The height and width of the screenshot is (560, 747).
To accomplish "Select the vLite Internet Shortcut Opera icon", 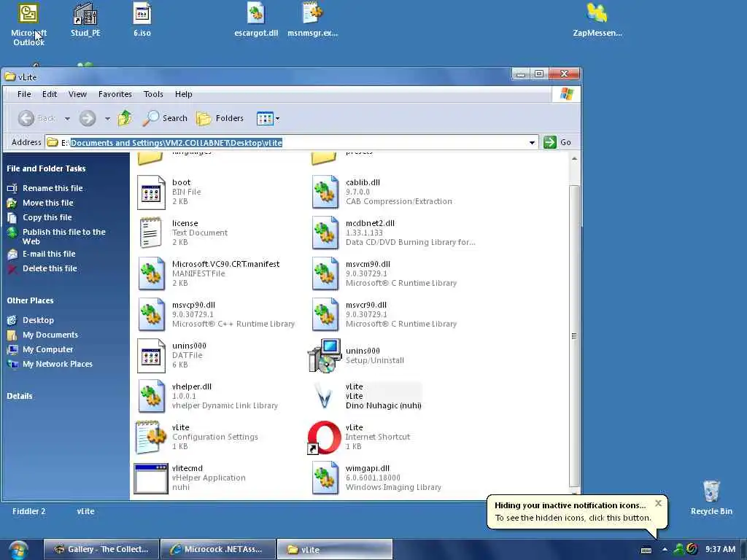I will 325,437.
